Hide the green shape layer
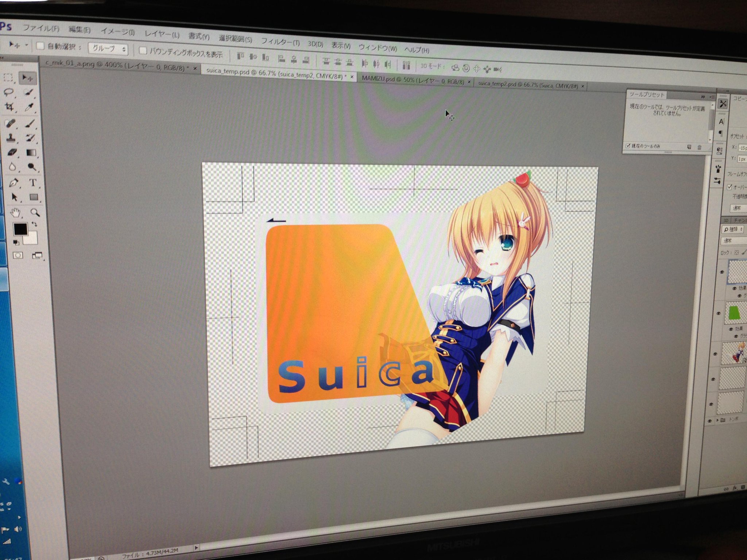Viewport: 747px width, 560px height. pyautogui.click(x=719, y=313)
